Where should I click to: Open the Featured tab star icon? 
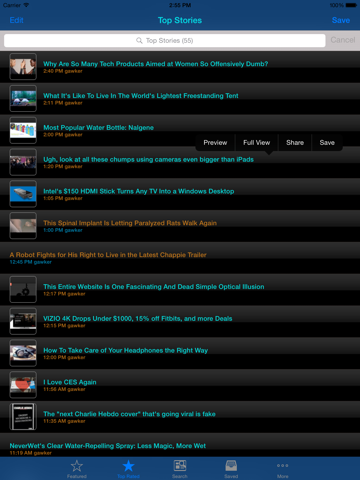tap(77, 466)
